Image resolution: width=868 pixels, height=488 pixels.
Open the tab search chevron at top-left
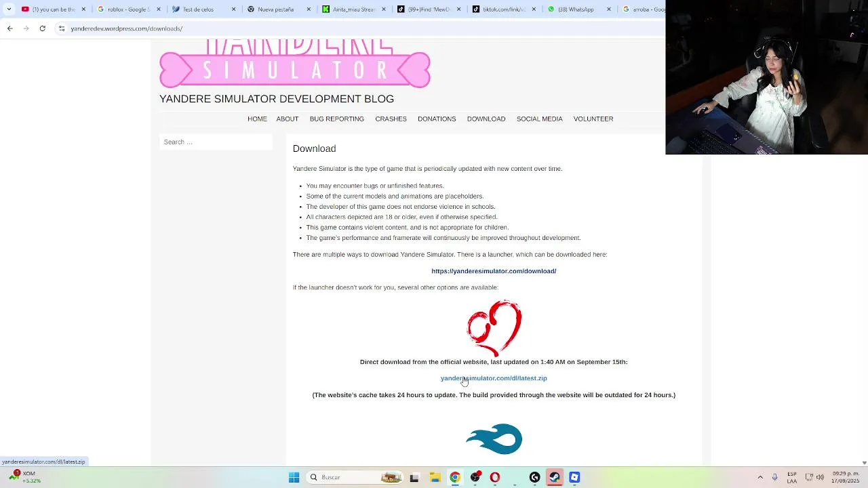[x=9, y=9]
